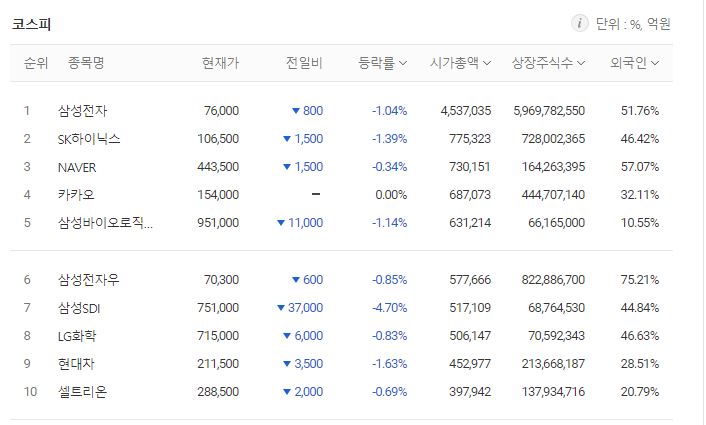Open 카카오 stock link

click(76, 195)
